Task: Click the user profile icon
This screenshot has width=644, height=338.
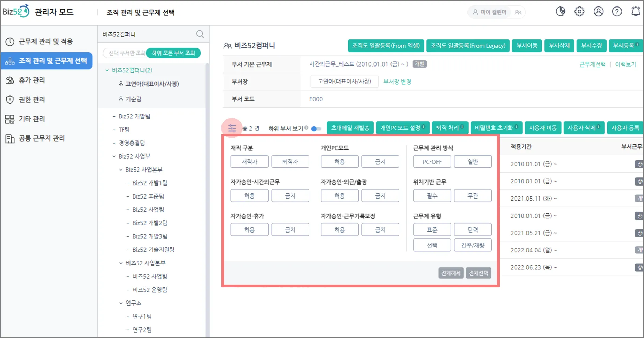Action: (x=598, y=12)
